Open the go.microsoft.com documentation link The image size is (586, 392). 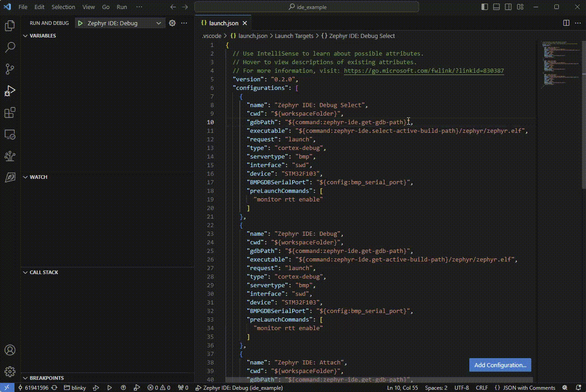point(424,71)
